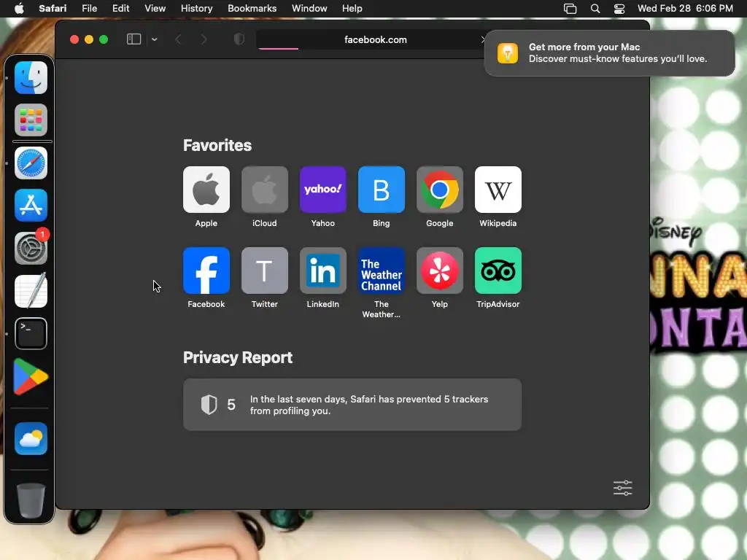Open the Help menu

pos(352,9)
